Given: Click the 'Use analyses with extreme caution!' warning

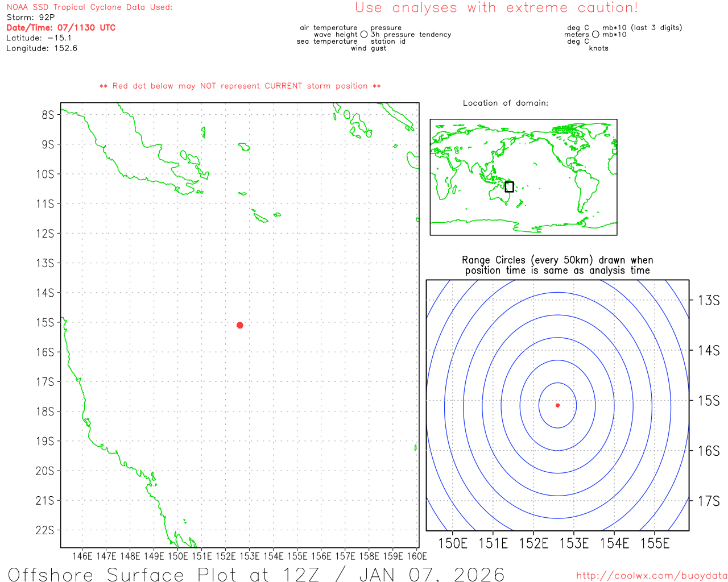Looking at the screenshot, I should pos(497,8).
